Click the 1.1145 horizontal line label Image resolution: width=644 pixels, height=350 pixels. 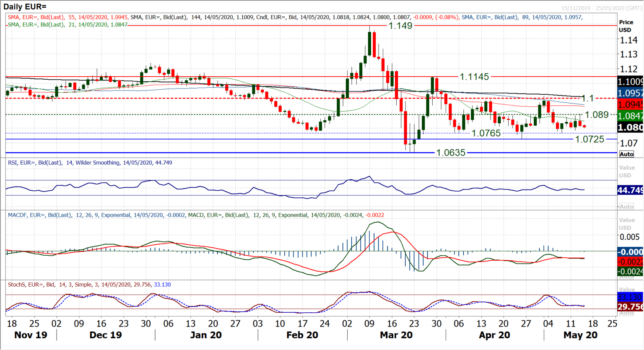474,77
